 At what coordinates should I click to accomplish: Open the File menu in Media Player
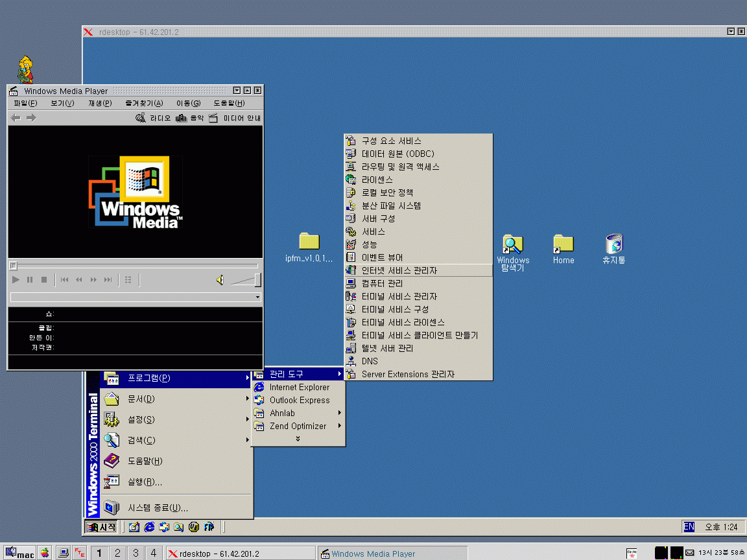(x=25, y=103)
